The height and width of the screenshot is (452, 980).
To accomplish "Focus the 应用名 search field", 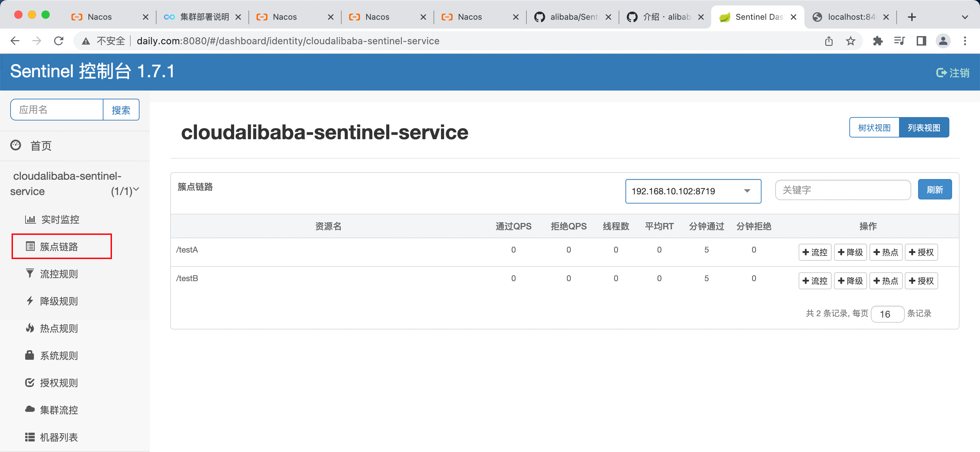I will tap(57, 110).
